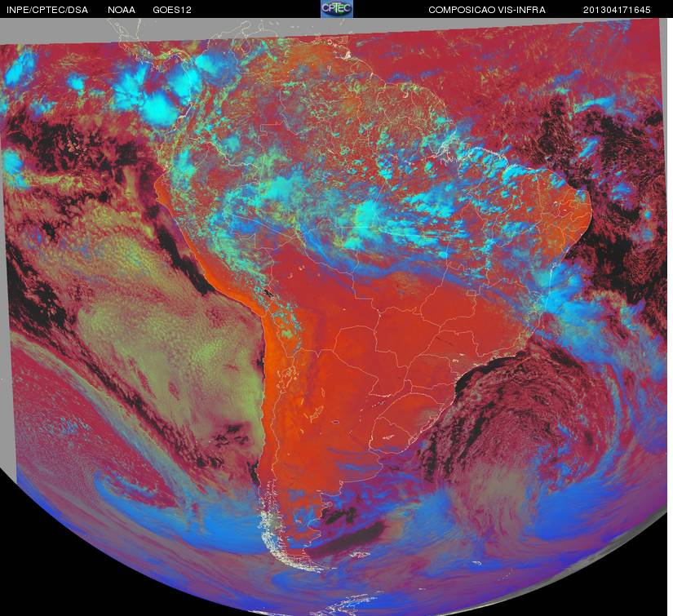Click the COMPOSICAO VIS-INFRA label
Screen dimensions: 673x616
[x=487, y=10]
